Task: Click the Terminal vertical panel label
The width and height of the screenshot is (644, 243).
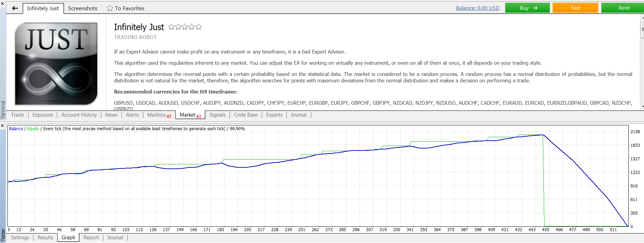Action: pyautogui.click(x=3, y=110)
